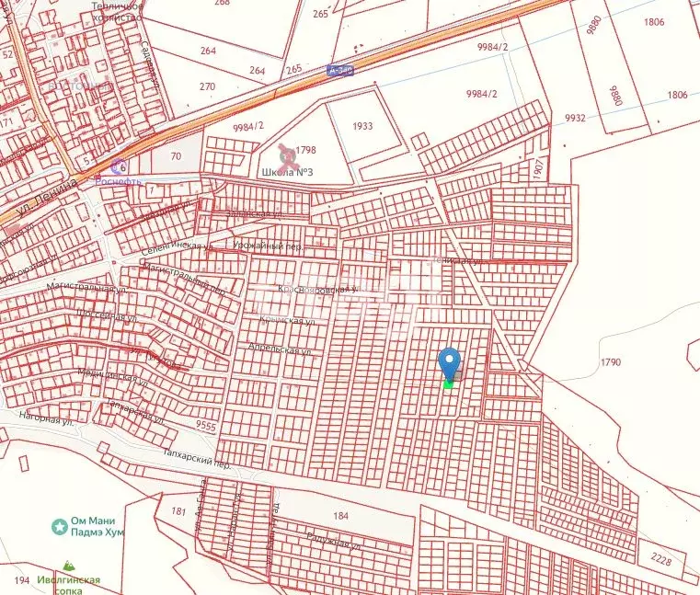
Task: Select parcel numbered 184
Action: coord(342,516)
